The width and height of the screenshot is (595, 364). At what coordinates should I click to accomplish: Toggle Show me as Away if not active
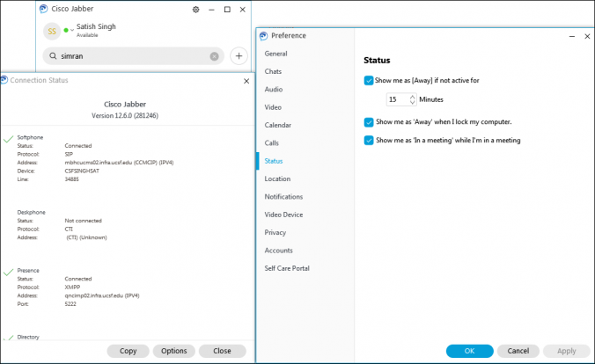369,80
